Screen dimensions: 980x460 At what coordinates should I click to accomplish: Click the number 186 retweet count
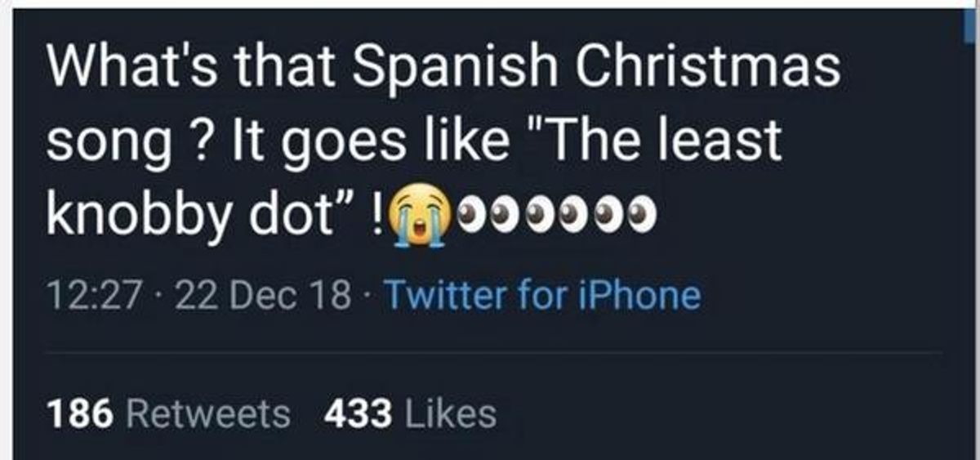(x=80, y=413)
